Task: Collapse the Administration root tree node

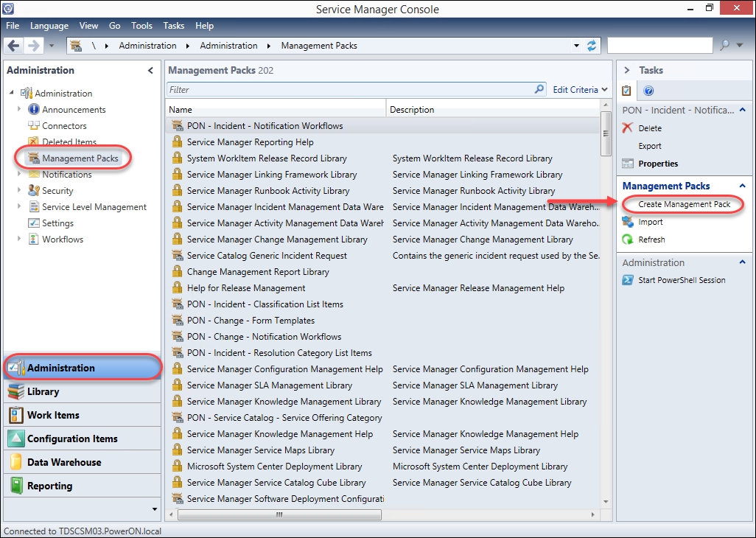Action: 12,93
